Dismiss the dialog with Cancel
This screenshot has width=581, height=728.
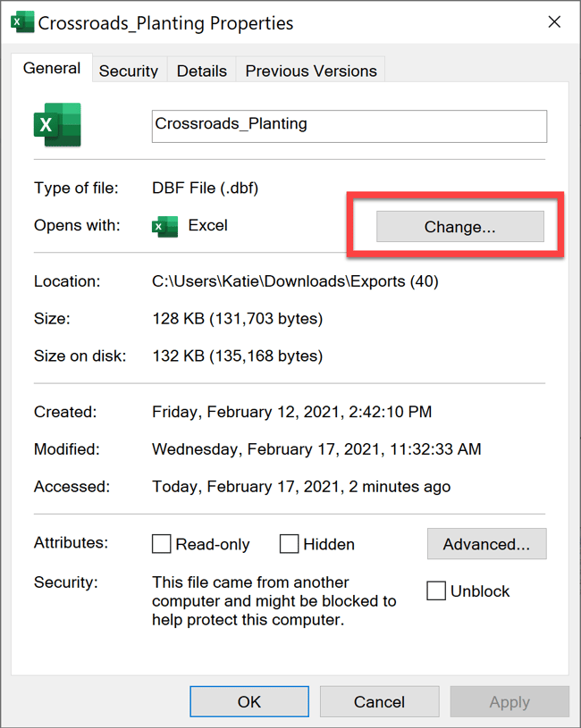click(379, 701)
